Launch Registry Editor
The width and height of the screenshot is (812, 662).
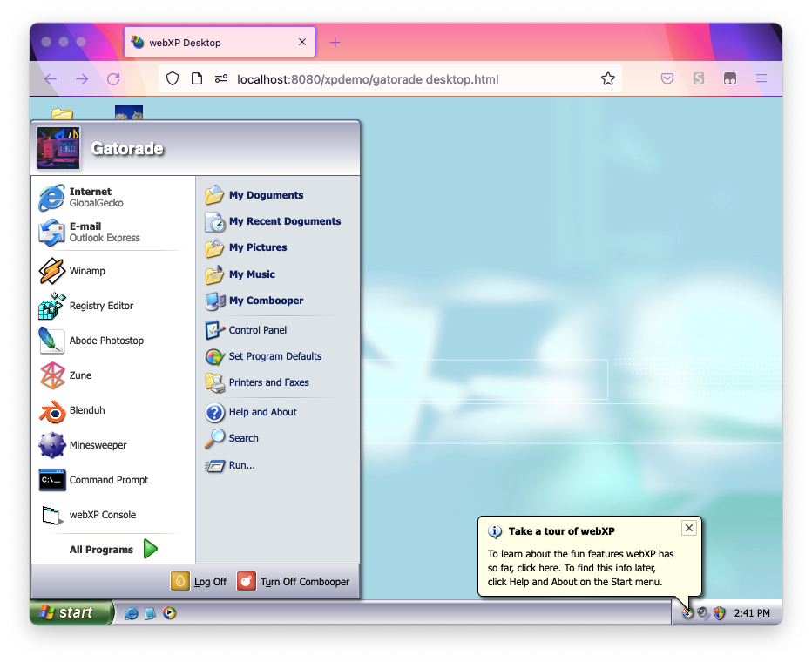pos(100,306)
